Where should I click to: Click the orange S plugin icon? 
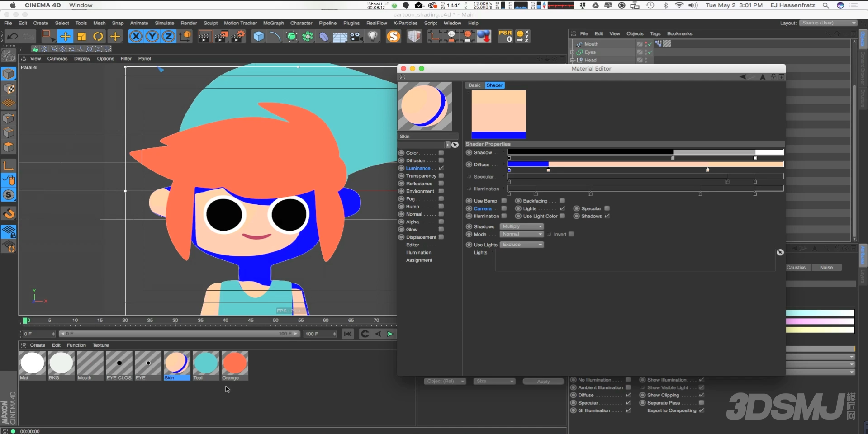click(x=394, y=37)
